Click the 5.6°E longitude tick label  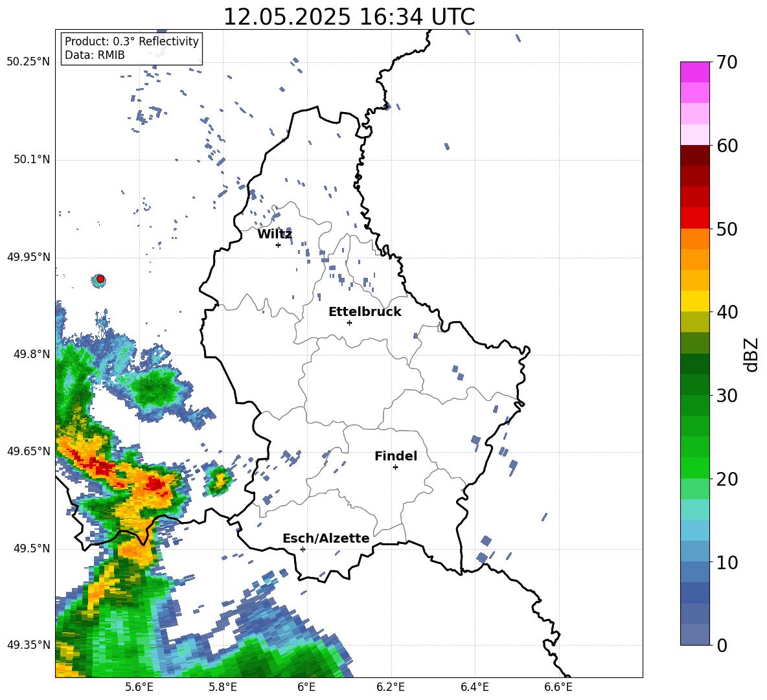(x=139, y=687)
